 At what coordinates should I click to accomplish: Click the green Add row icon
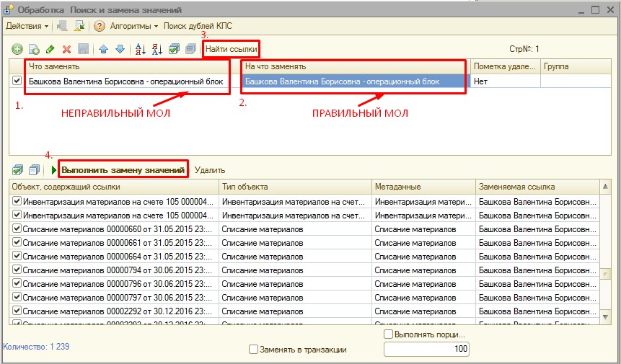(x=17, y=49)
